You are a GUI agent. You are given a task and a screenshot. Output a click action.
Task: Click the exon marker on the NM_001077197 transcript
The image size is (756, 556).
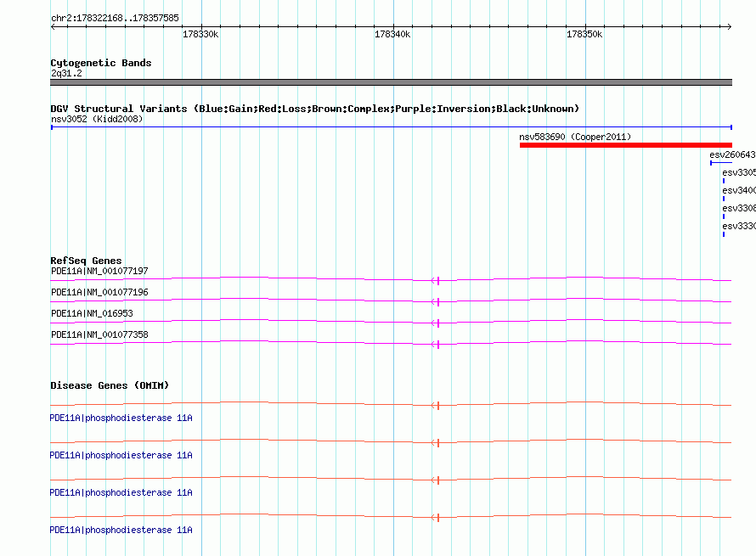click(437, 280)
